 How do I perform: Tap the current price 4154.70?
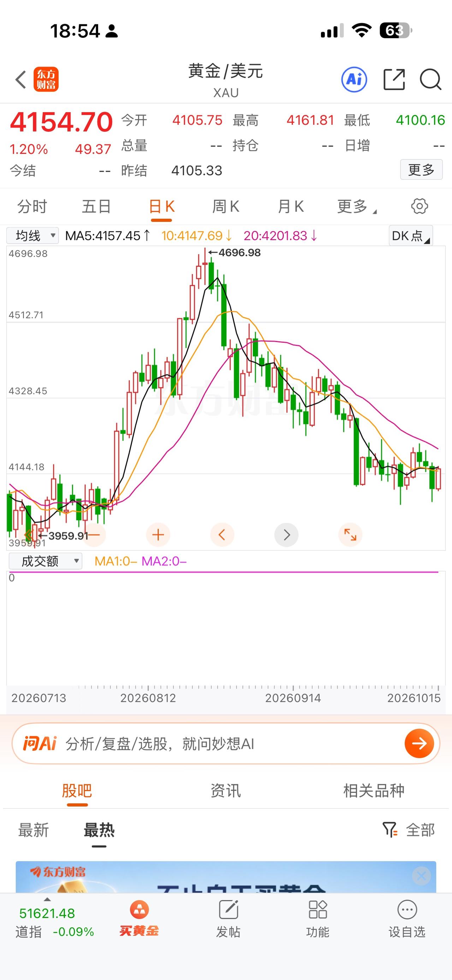tap(61, 122)
